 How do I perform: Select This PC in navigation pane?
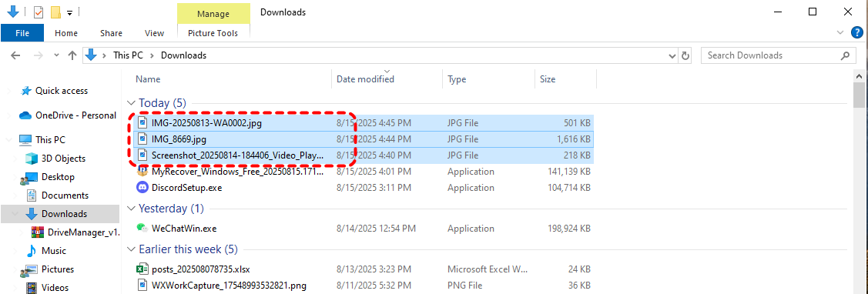click(x=50, y=140)
